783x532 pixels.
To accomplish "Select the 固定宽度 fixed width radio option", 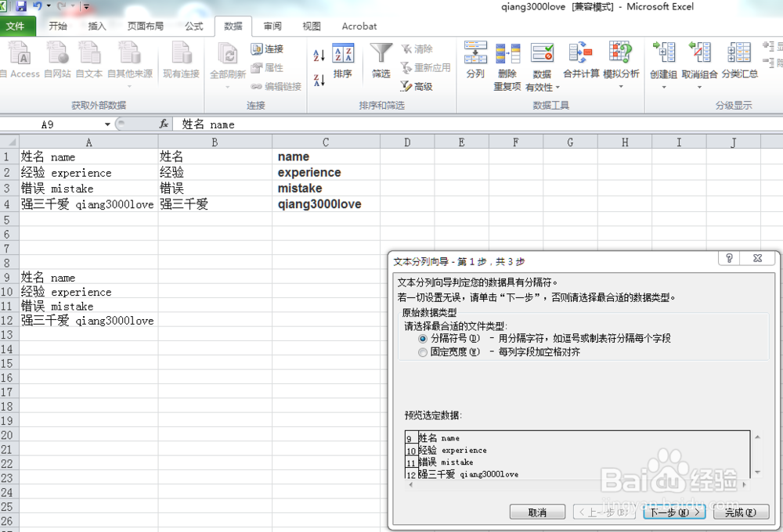I will [423, 352].
